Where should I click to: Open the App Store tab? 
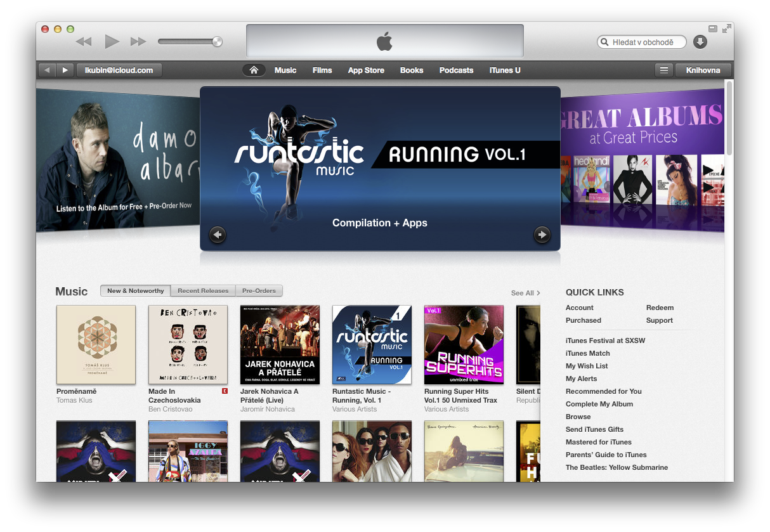click(x=366, y=70)
